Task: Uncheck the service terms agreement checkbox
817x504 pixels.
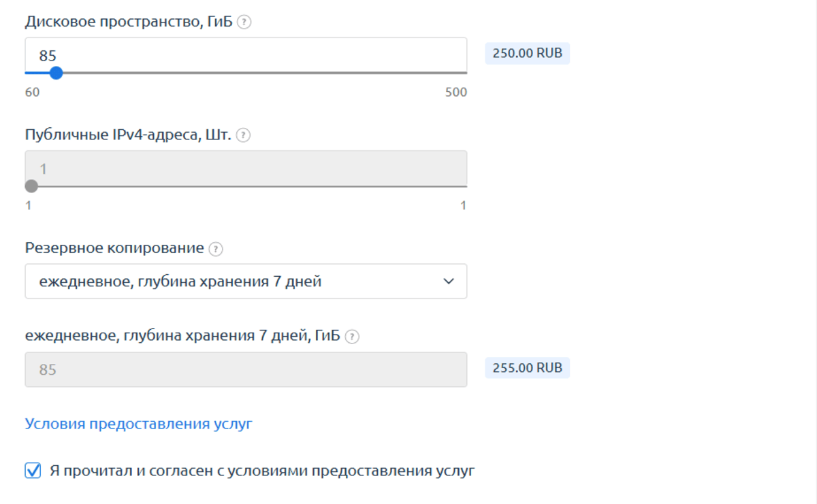Action: pyautogui.click(x=33, y=471)
